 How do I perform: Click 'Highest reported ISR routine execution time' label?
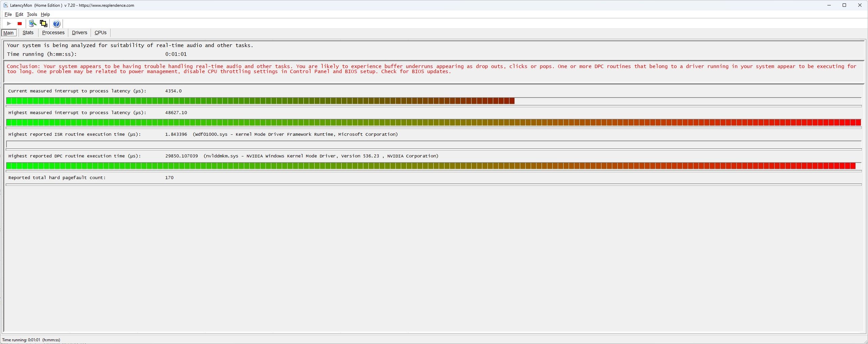(74, 134)
